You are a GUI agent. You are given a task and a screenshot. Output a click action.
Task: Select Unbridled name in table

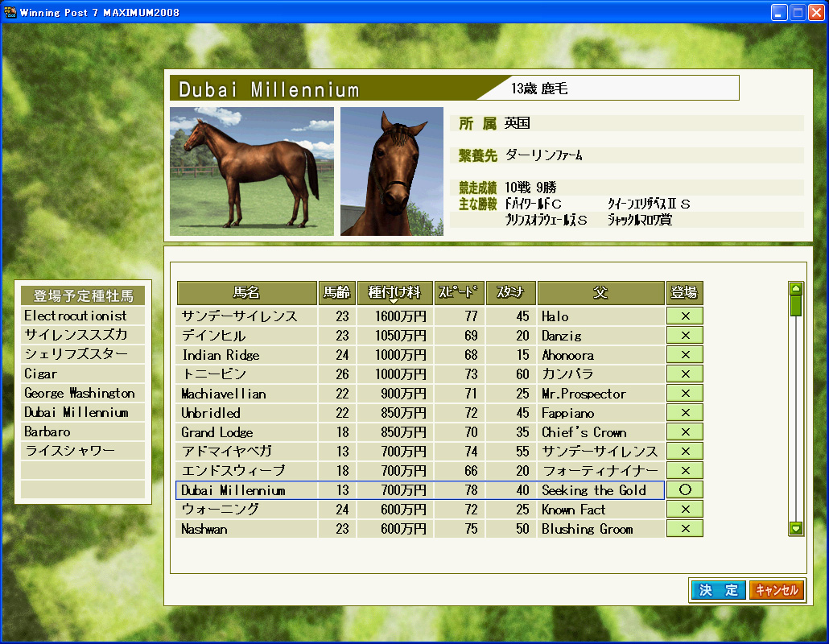point(246,412)
